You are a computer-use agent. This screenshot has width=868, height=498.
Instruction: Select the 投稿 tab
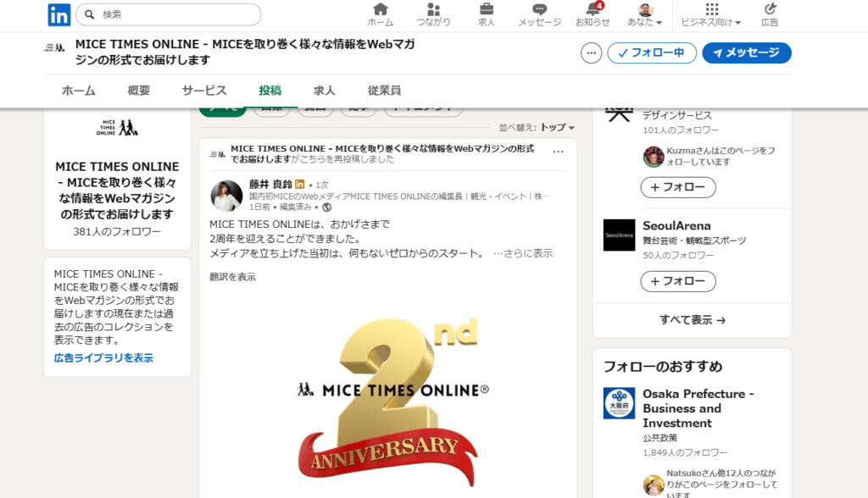[x=270, y=91]
